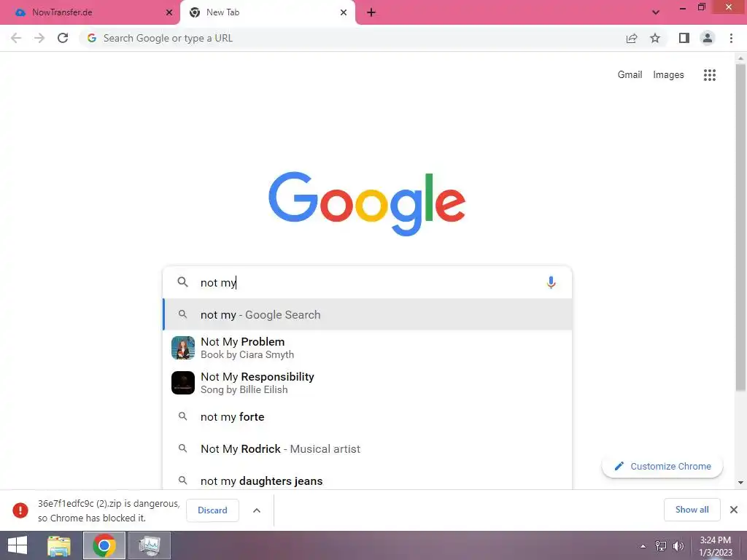Show hidden system tray icons
The height and width of the screenshot is (560, 747).
coord(643,546)
